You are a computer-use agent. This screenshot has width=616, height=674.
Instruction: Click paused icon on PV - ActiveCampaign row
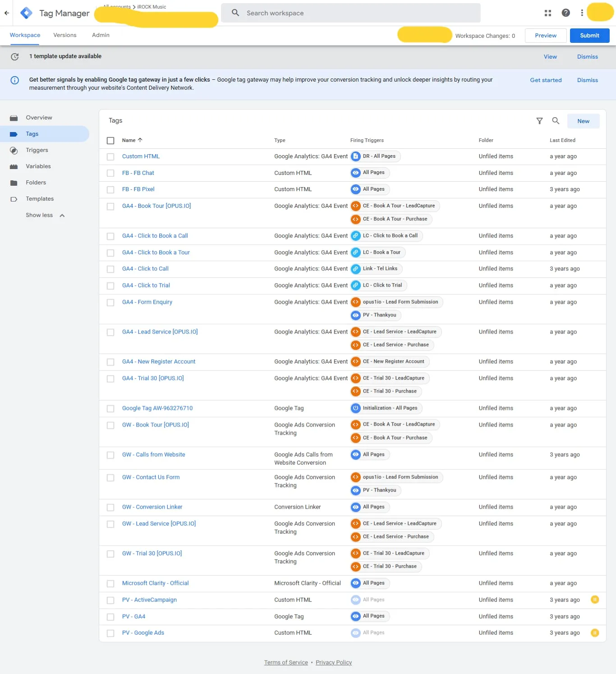coord(595,600)
